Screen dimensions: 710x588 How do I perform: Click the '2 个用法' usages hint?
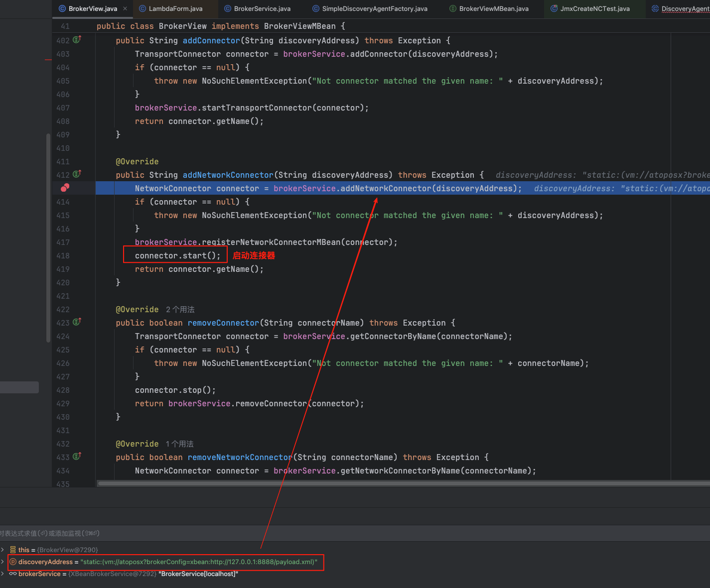click(180, 309)
